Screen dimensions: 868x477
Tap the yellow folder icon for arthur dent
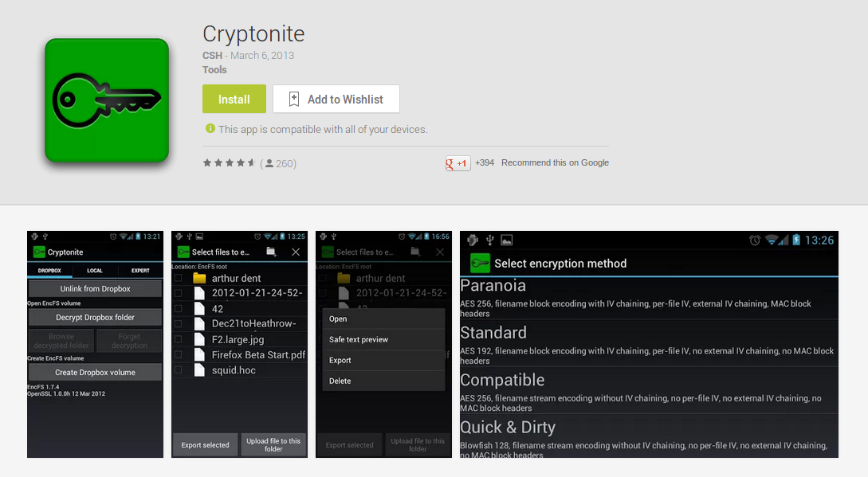(x=199, y=278)
